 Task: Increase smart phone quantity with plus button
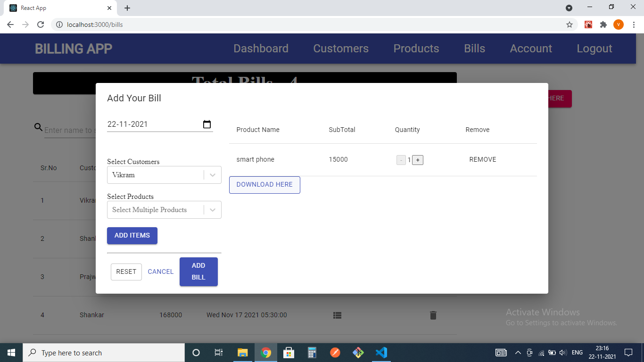point(418,160)
